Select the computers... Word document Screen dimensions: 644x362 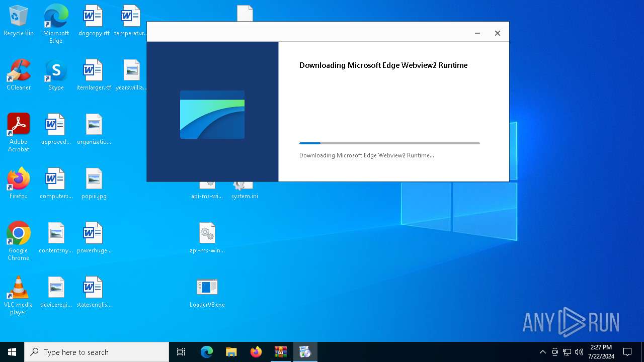click(56, 184)
